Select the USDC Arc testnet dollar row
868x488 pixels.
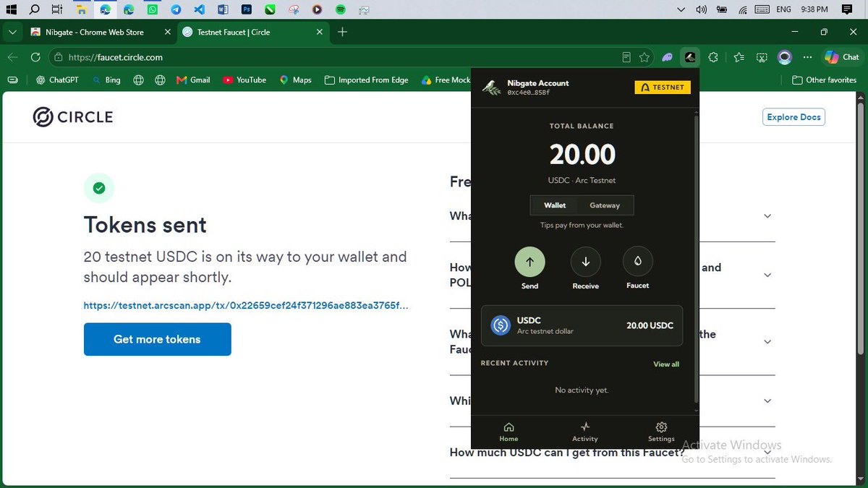pos(582,325)
